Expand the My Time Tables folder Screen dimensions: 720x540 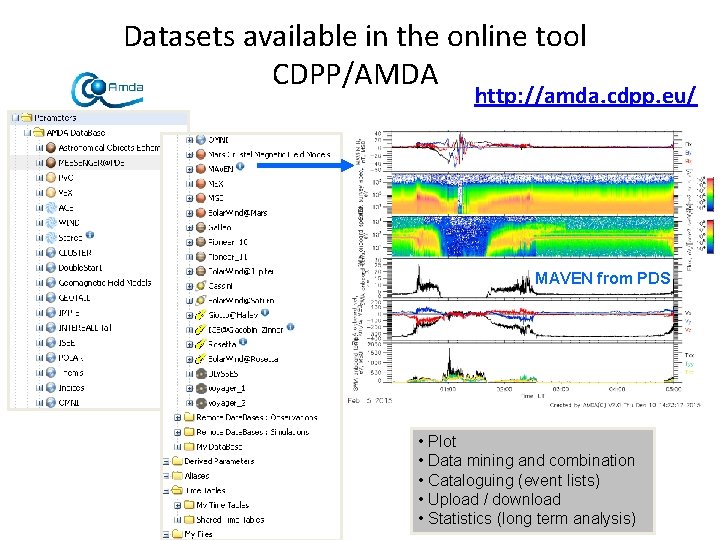click(x=177, y=506)
